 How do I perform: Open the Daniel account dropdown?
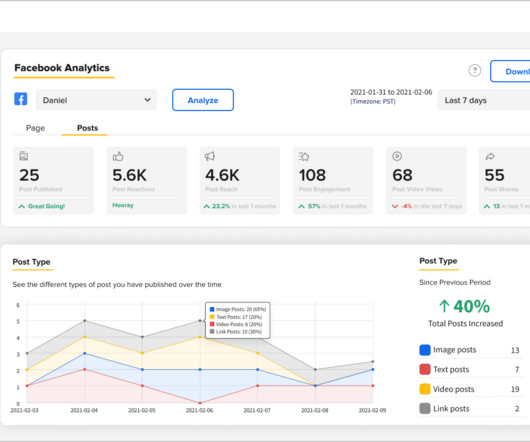point(96,100)
